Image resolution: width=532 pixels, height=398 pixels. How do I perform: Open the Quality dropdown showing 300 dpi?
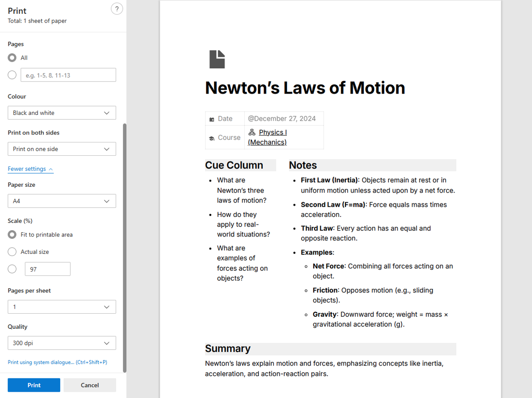coord(62,343)
